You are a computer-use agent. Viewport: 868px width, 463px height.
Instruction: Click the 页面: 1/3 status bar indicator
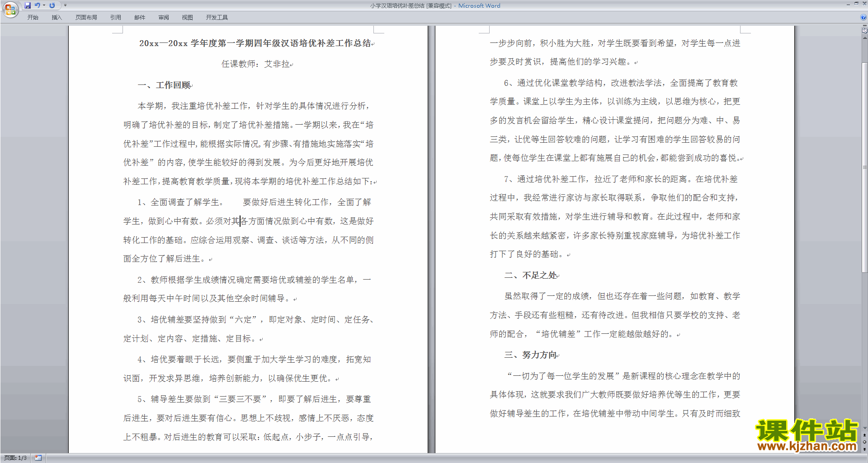(x=15, y=458)
